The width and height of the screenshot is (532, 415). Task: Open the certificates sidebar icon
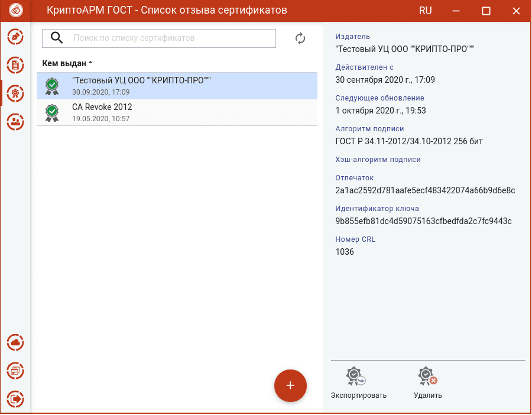point(15,93)
